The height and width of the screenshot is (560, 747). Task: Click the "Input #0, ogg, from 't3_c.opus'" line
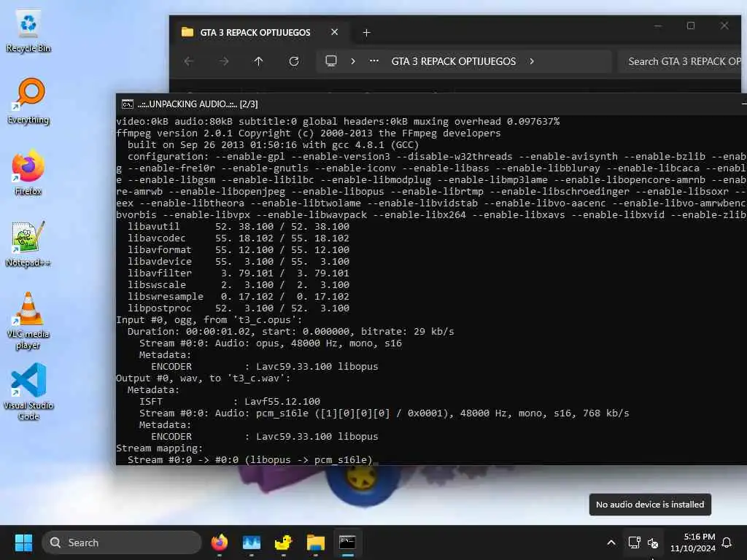tap(209, 319)
